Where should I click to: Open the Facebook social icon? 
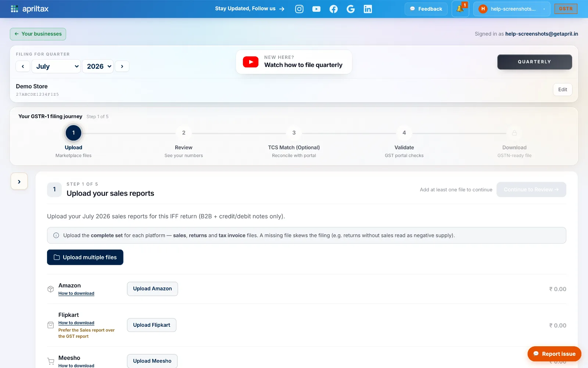pyautogui.click(x=334, y=9)
